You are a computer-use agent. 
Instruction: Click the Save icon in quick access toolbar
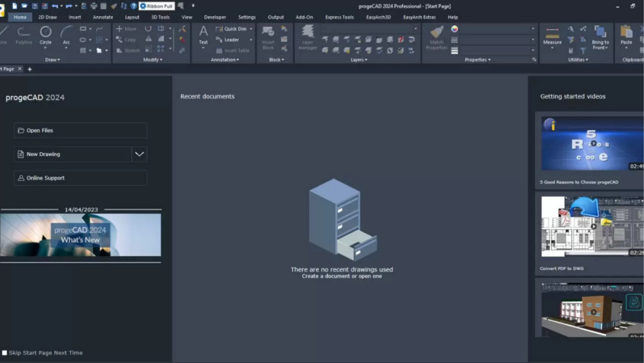[x=35, y=6]
